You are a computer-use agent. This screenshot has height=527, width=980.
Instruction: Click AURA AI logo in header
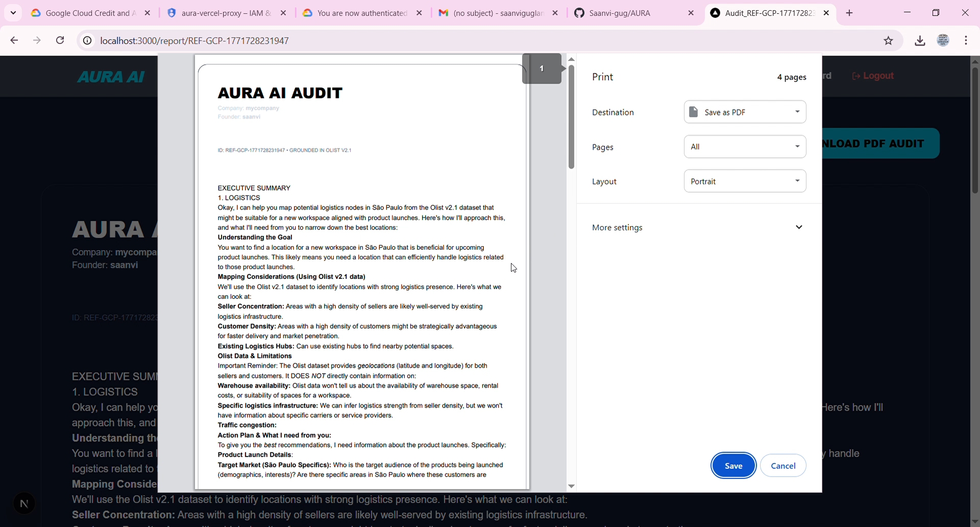coord(111,77)
